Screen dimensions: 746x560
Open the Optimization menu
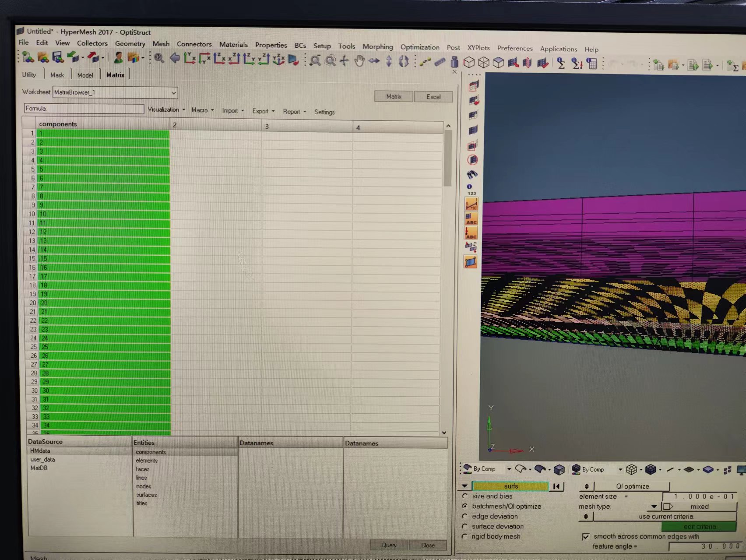[x=420, y=47]
